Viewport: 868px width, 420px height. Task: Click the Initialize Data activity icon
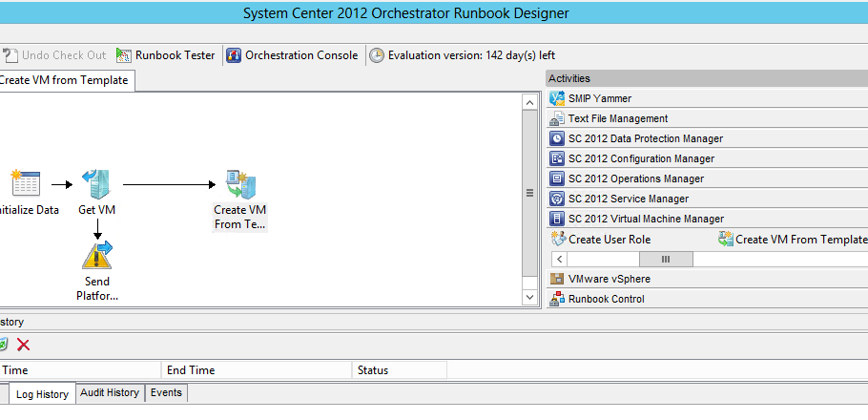point(25,183)
